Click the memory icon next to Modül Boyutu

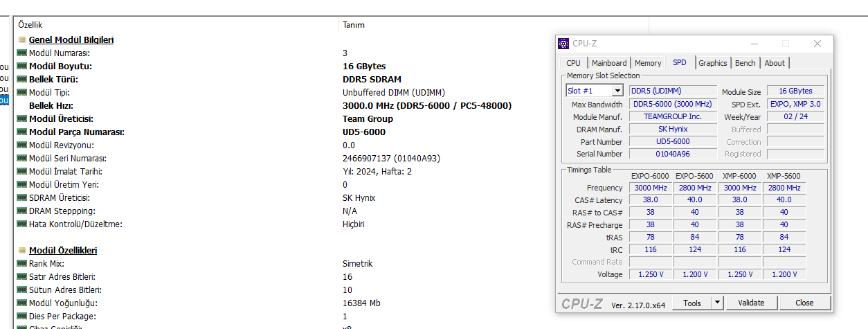click(x=21, y=66)
